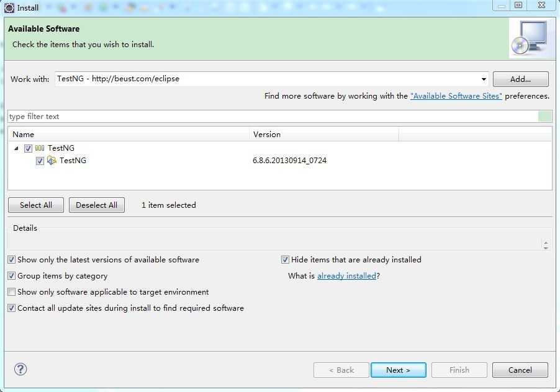
Task: Enable Show only software applicable to target environment
Action: coord(11,292)
